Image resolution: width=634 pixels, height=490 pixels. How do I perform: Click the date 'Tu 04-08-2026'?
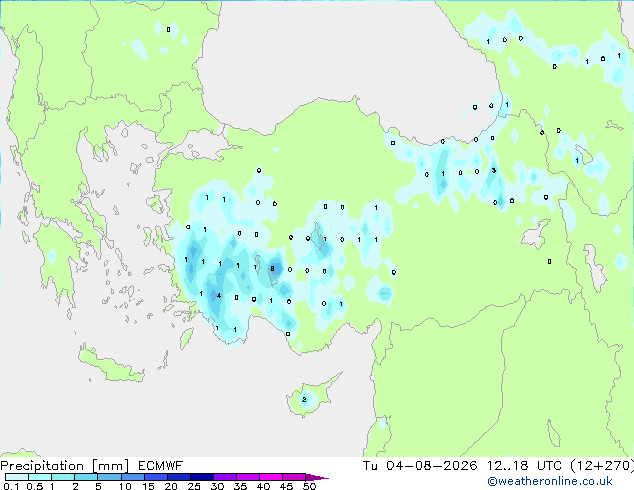pos(420,466)
